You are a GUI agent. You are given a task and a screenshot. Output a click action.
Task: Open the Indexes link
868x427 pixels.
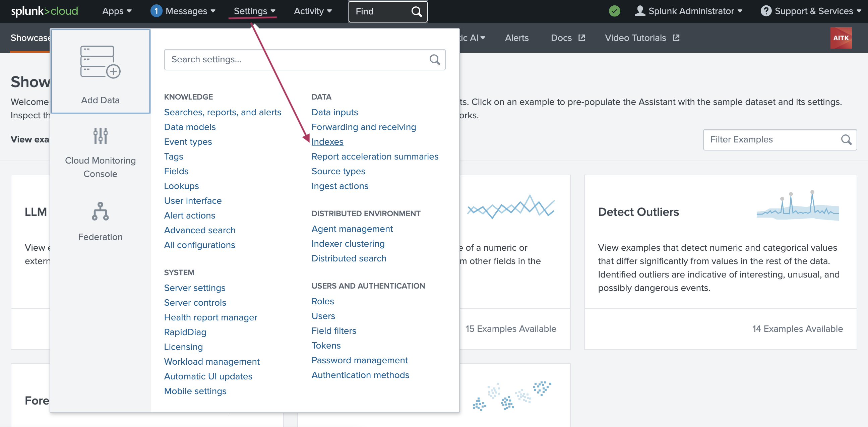(x=327, y=142)
